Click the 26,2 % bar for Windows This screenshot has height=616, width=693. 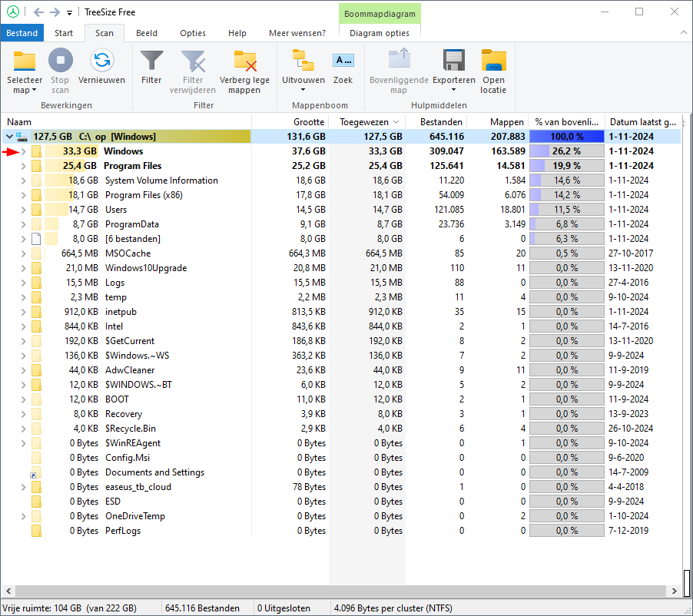point(566,151)
